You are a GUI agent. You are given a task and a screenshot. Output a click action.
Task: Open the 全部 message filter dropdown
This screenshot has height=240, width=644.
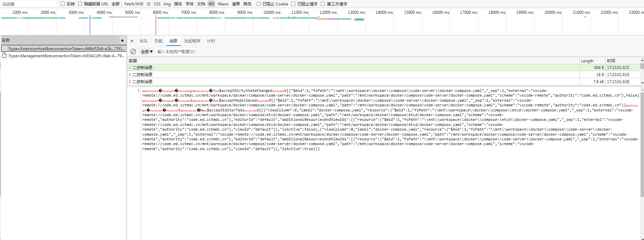[x=147, y=52]
